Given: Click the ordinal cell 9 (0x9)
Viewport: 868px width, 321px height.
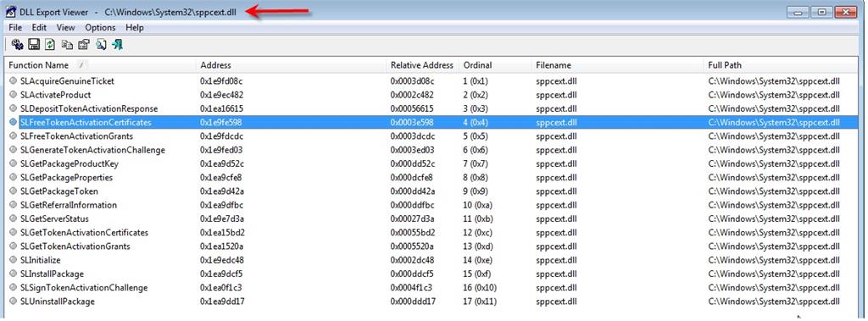Looking at the screenshot, I should tap(476, 191).
